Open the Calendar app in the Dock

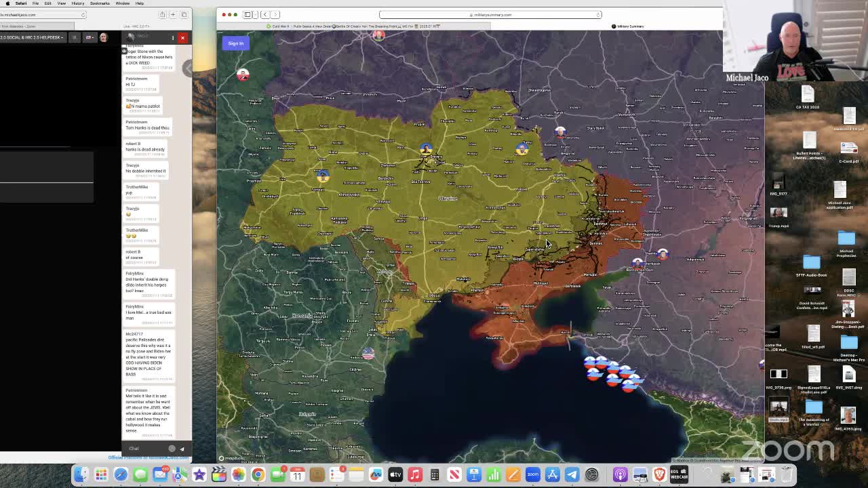pyautogui.click(x=297, y=475)
